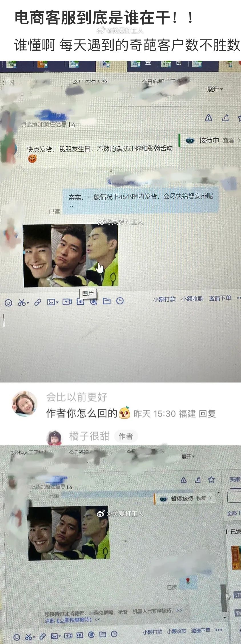The image size is (241, 644).
Task: Click 回复 on the 福建 comment
Action: click(x=207, y=414)
